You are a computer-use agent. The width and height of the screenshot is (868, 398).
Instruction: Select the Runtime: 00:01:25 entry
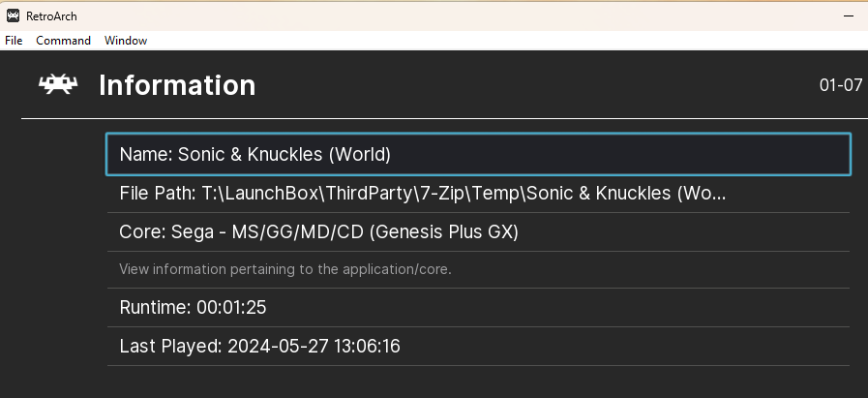pyautogui.click(x=478, y=307)
